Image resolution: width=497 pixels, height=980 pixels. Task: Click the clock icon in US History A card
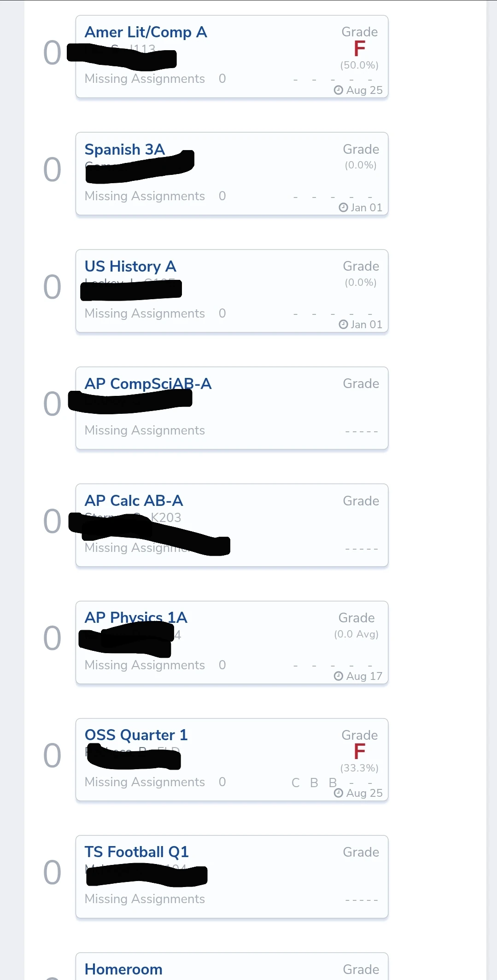point(343,325)
